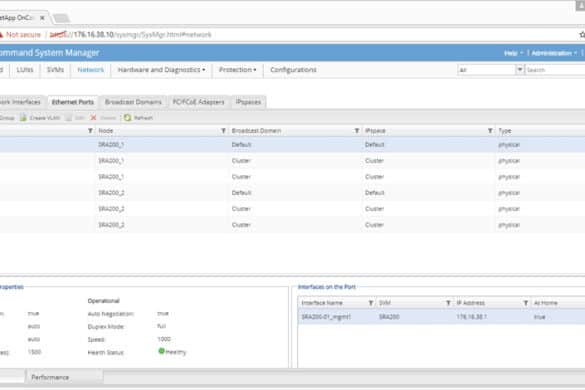Open the Administration dropdown in header
Image resolution: width=585 pixels, height=390 pixels.
pyautogui.click(x=554, y=53)
